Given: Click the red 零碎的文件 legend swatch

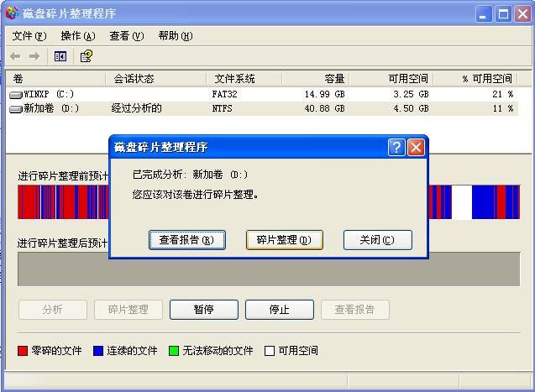Looking at the screenshot, I should tap(23, 351).
